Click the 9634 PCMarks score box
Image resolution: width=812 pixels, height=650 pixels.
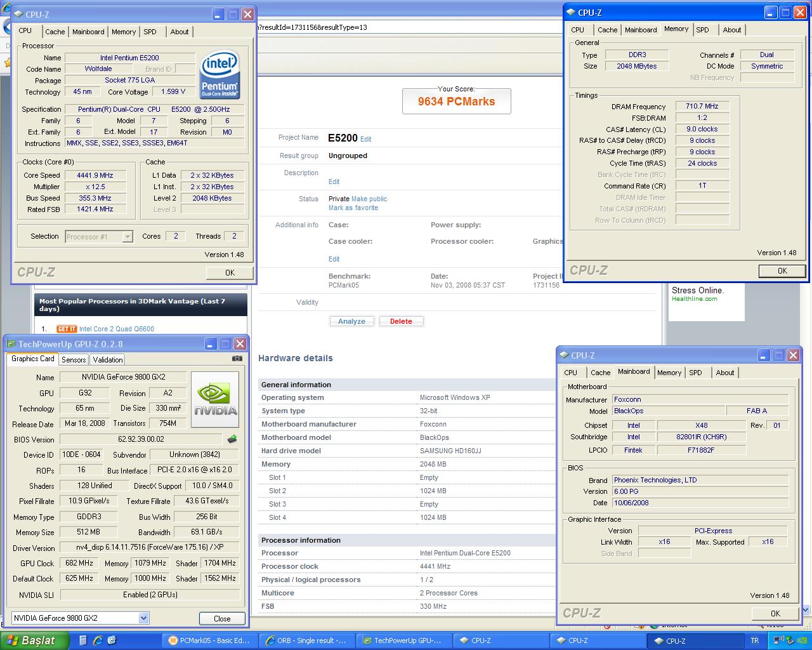pos(457,101)
